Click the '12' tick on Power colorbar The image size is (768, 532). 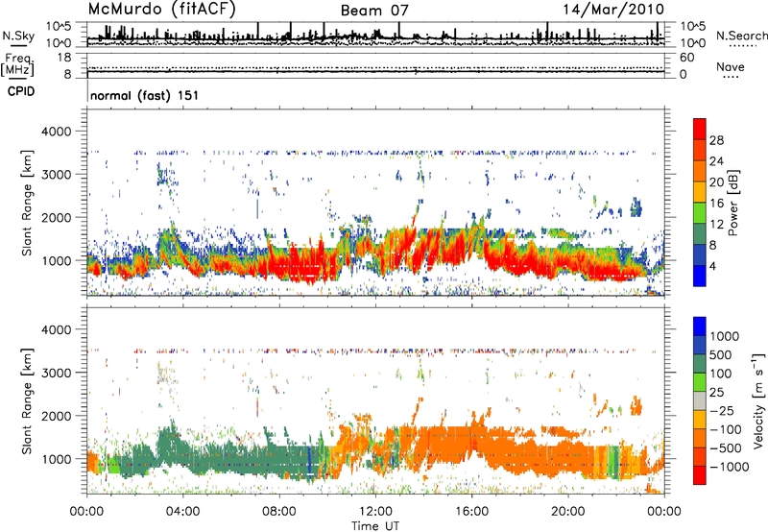(716, 225)
